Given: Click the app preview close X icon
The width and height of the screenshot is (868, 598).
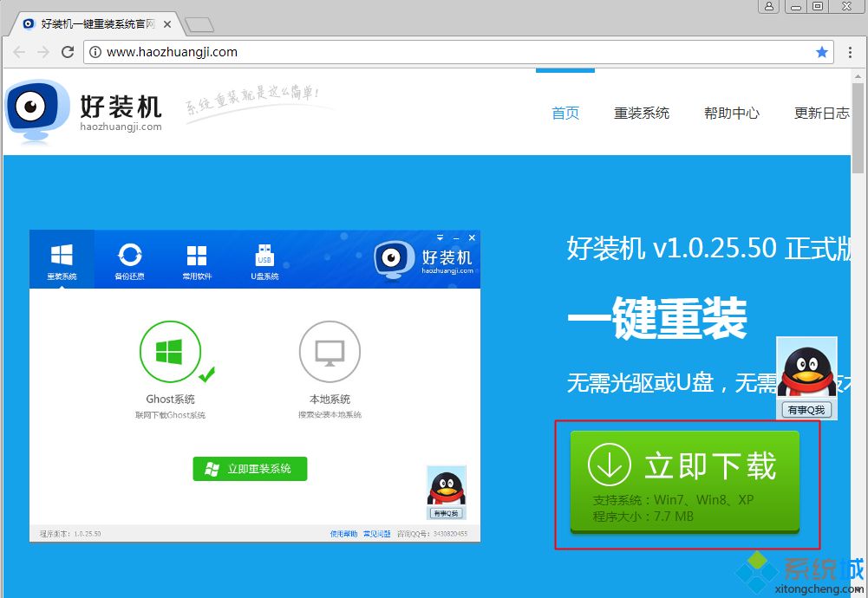Looking at the screenshot, I should pos(472,237).
